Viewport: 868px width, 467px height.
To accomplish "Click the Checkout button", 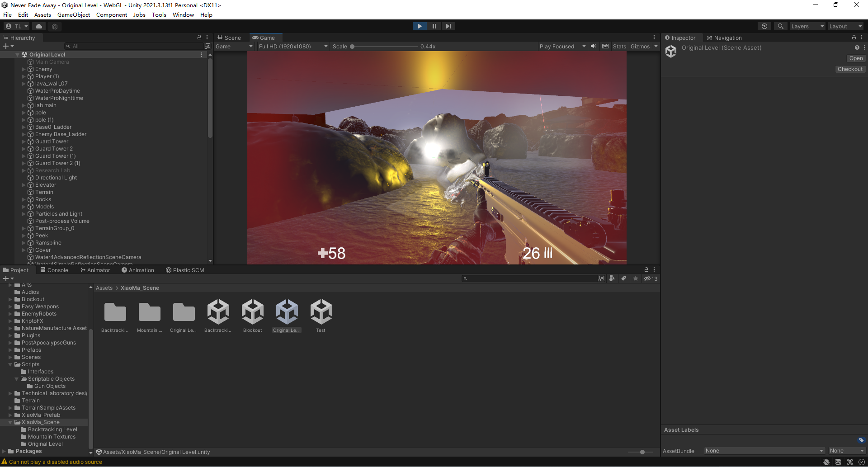I will [849, 69].
